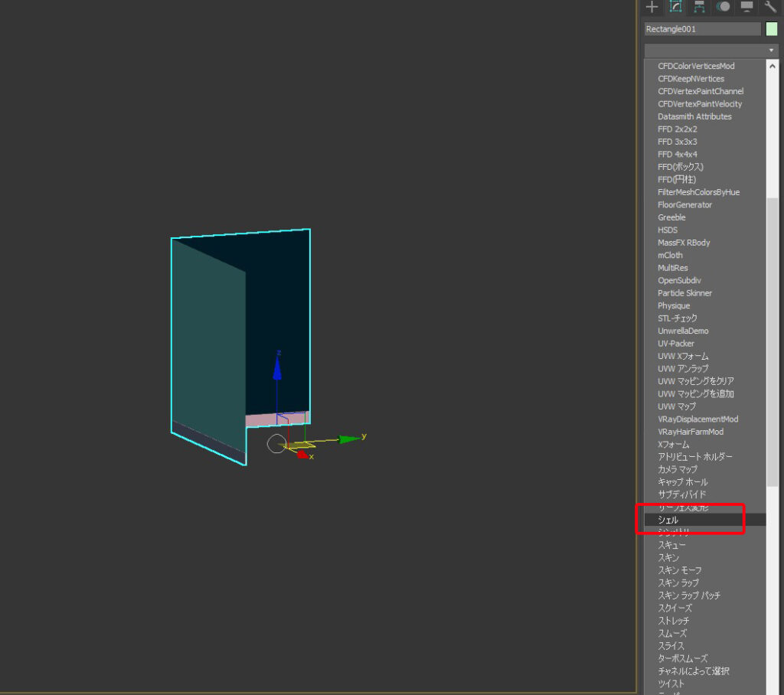The image size is (784, 695).
Task: Open the Create command panel tab
Action: click(652, 7)
